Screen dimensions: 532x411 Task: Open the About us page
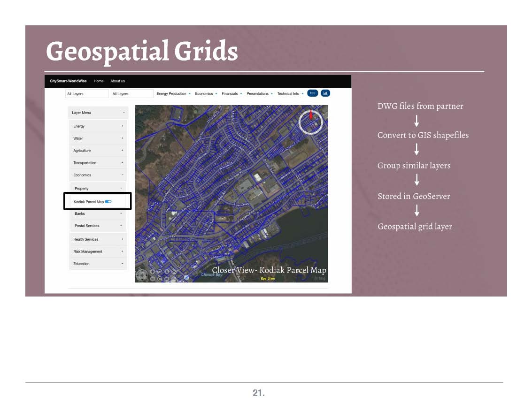(x=117, y=81)
